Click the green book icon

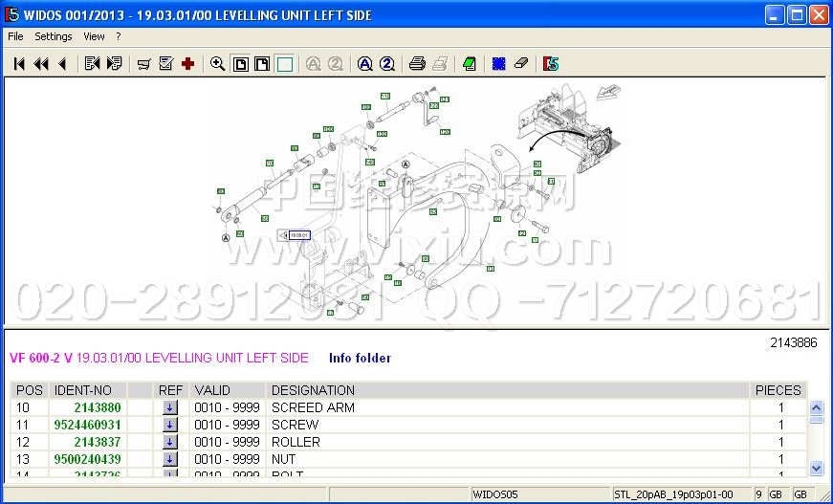coord(469,64)
